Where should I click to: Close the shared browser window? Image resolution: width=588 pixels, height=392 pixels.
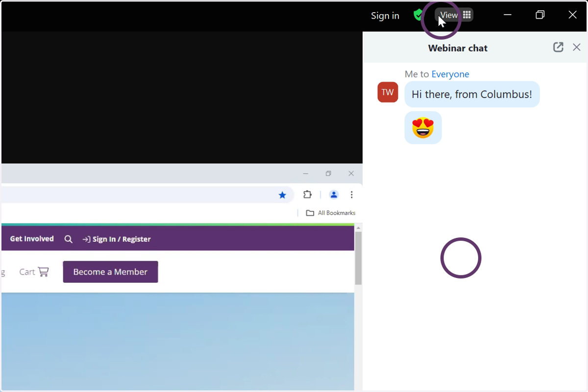pyautogui.click(x=351, y=173)
